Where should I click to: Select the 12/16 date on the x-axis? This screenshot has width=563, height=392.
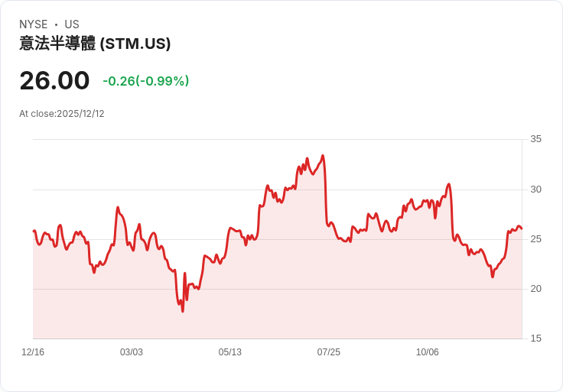pos(33,352)
